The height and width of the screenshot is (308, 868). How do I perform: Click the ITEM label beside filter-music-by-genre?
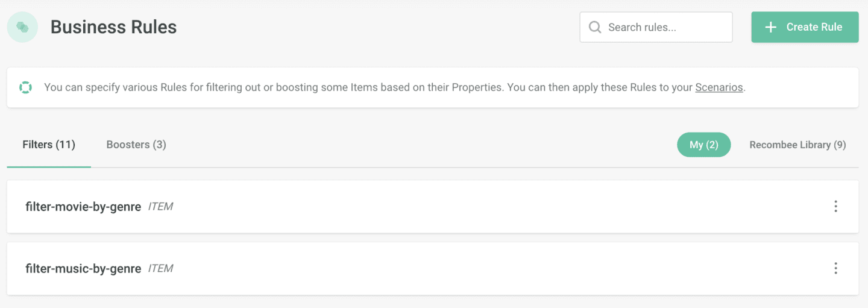tap(160, 269)
